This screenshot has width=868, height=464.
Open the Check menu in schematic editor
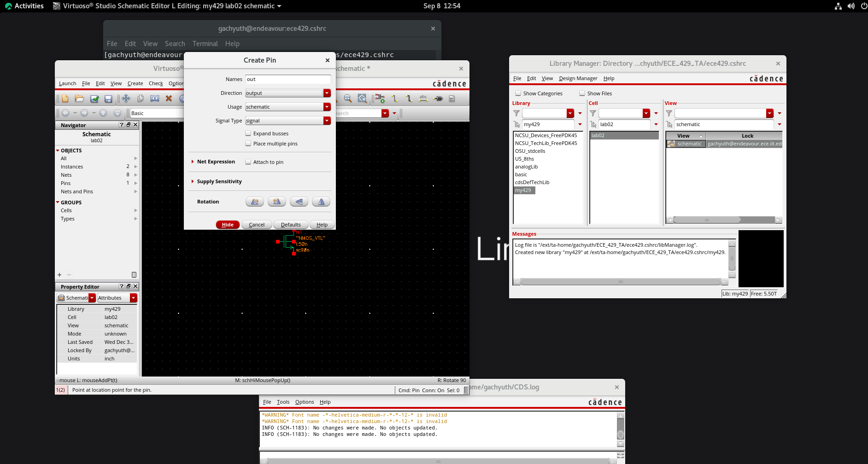pos(156,83)
